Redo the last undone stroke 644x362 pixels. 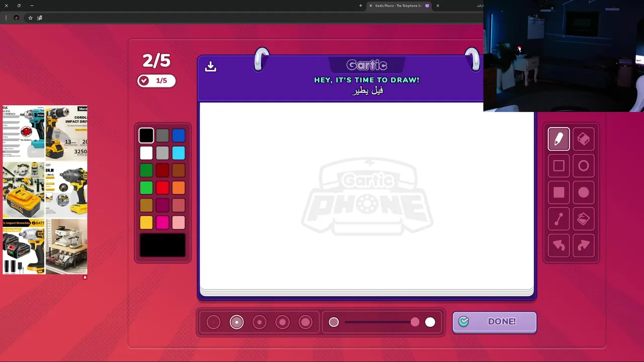coord(584,246)
